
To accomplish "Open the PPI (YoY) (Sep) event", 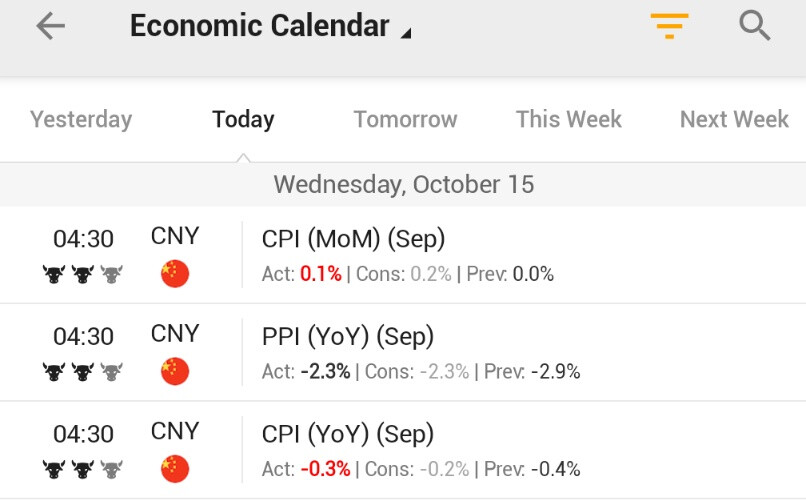I will click(x=348, y=337).
